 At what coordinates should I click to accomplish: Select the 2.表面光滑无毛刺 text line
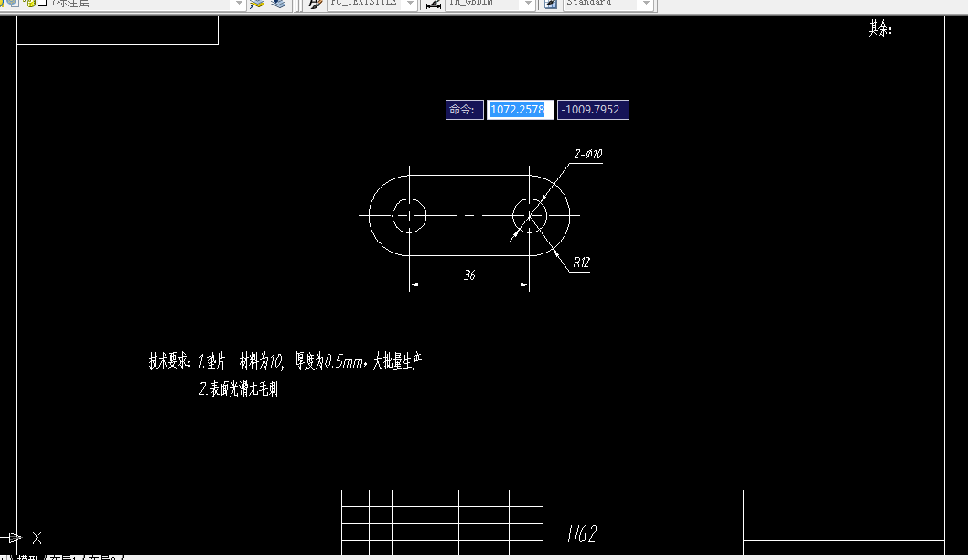[238, 389]
